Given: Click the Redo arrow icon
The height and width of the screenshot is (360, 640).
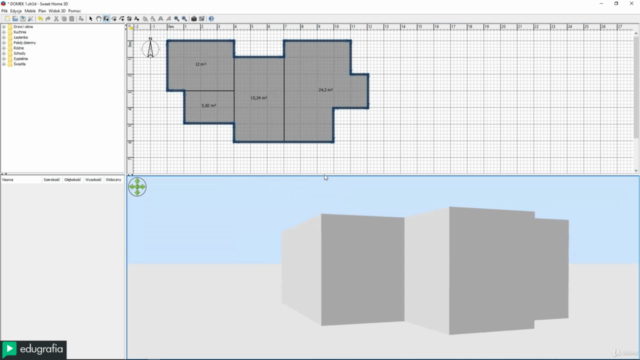Looking at the screenshot, I should [x=48, y=19].
